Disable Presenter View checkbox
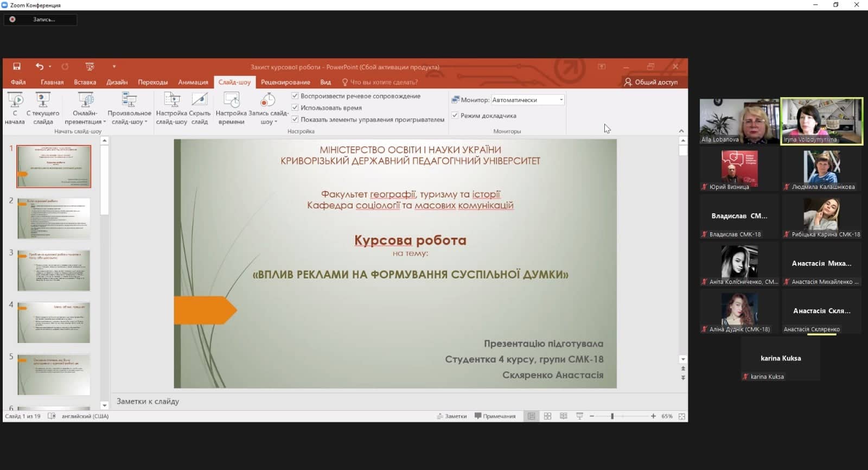Viewport: 868px width, 470px height. 455,116
